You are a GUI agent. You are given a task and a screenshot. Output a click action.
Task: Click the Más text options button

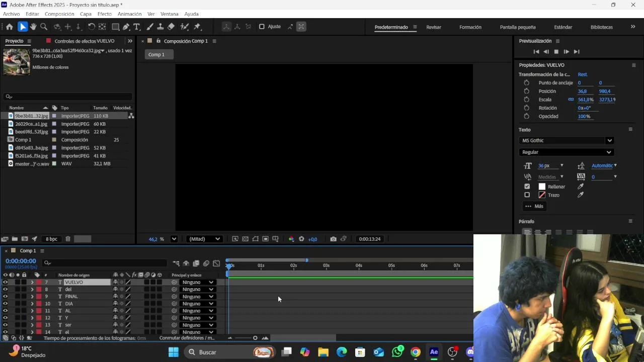pyautogui.click(x=534, y=206)
